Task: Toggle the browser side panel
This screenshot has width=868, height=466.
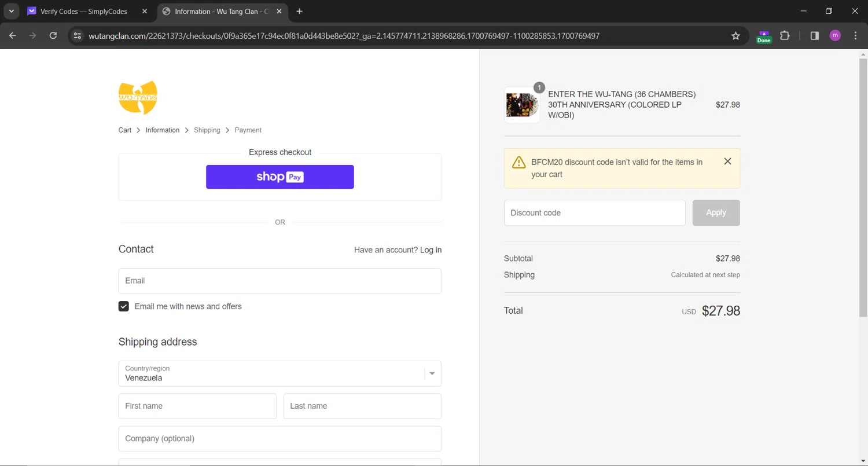Action: point(814,36)
